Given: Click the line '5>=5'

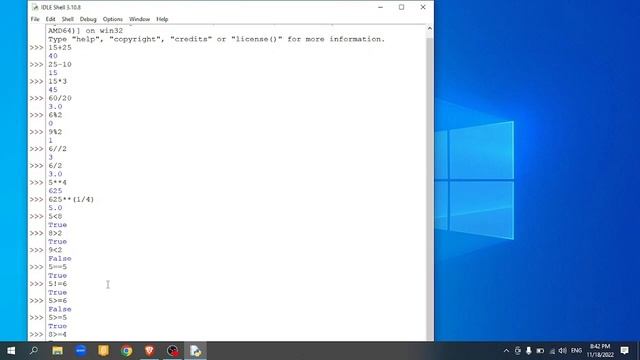Looking at the screenshot, I should pyautogui.click(x=58, y=318).
